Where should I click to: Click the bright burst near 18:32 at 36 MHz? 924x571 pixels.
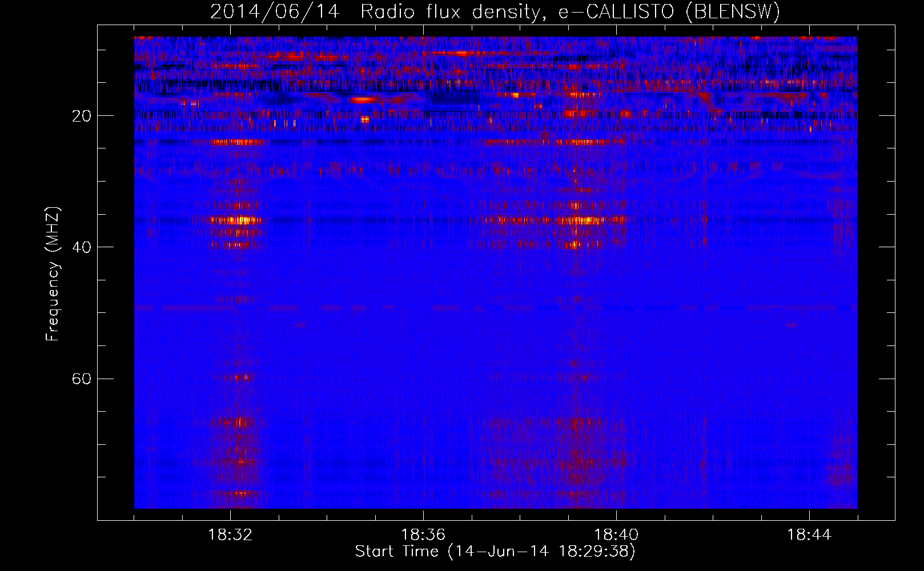pyautogui.click(x=235, y=220)
